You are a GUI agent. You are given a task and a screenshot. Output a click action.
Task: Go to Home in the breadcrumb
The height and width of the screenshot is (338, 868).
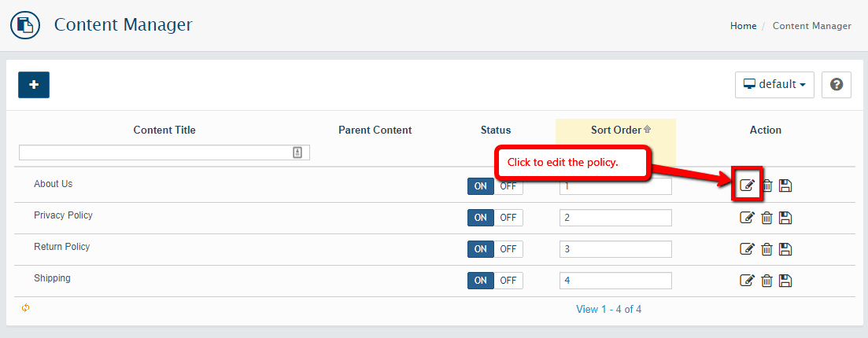click(x=743, y=26)
